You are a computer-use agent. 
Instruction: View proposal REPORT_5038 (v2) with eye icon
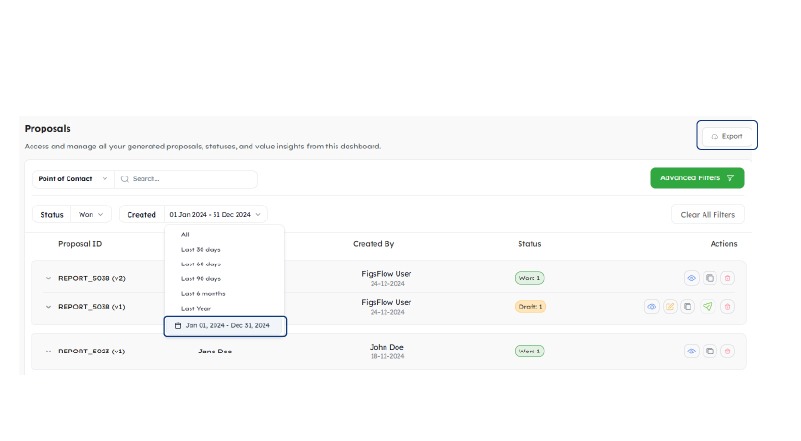(691, 278)
